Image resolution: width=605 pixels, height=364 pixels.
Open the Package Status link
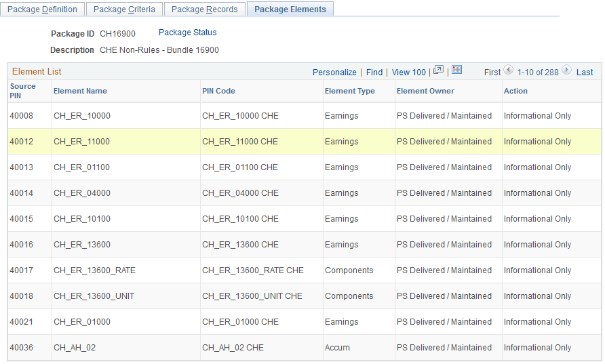pos(187,33)
